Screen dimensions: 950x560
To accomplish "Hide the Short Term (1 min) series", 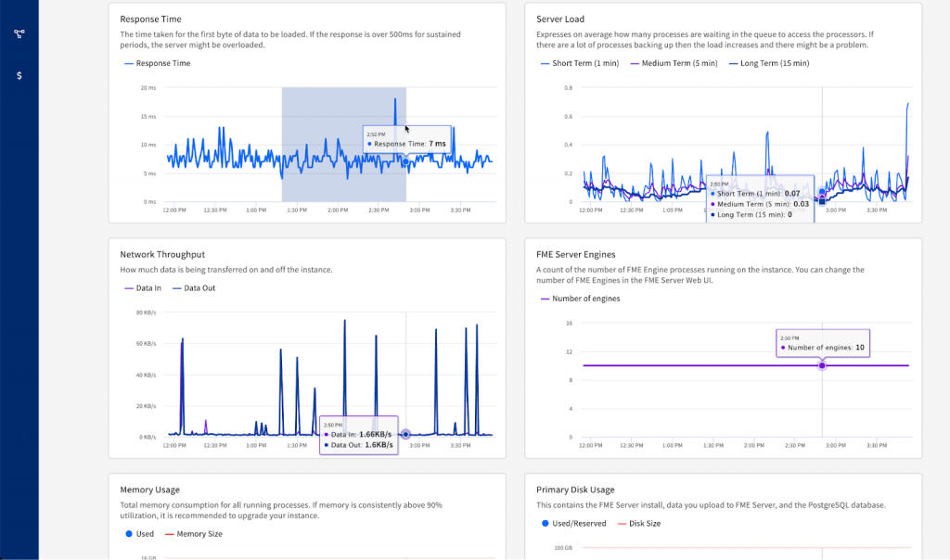I will (584, 63).
